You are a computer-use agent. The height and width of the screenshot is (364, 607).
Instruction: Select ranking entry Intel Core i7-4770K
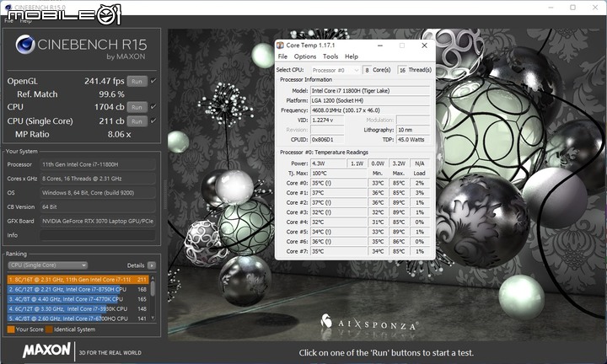pyautogui.click(x=78, y=299)
